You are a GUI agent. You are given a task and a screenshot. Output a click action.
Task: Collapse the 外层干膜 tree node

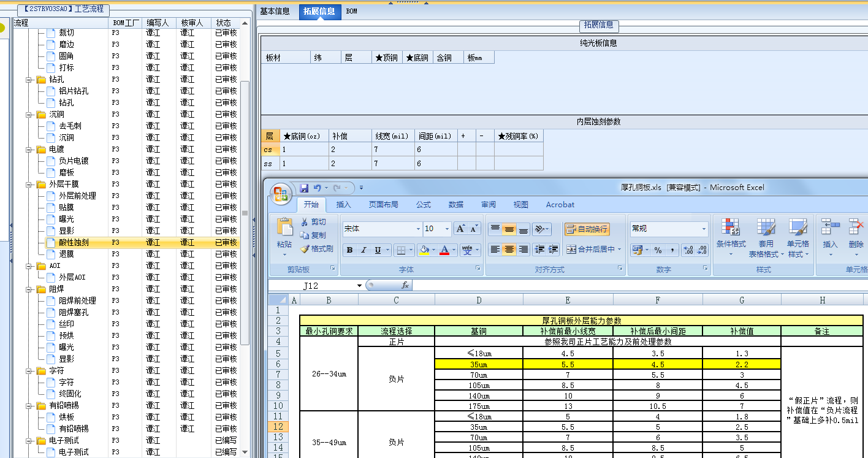pyautogui.click(x=29, y=185)
